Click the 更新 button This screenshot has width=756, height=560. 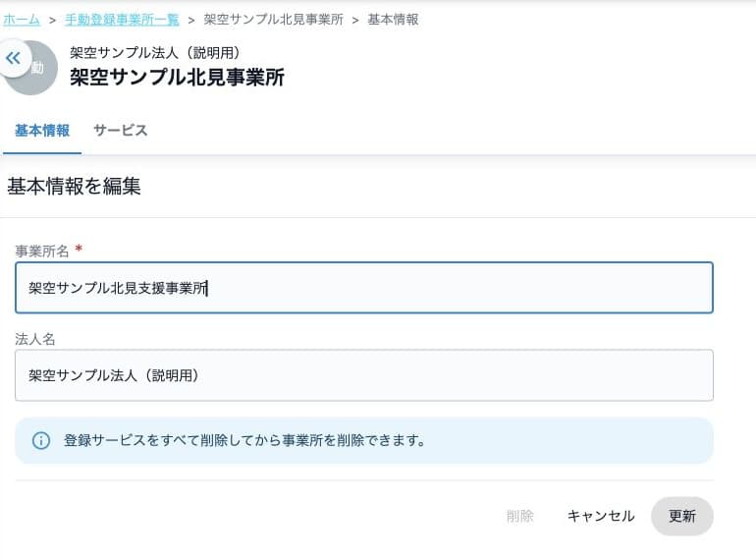682,516
